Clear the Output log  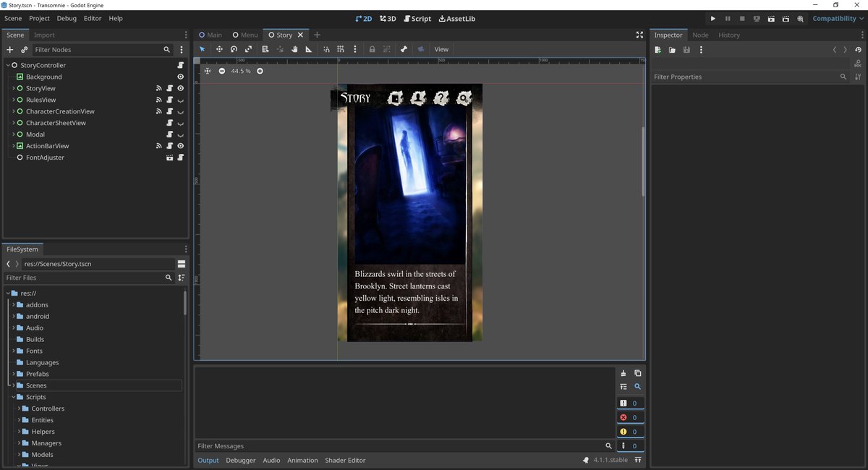coord(624,373)
